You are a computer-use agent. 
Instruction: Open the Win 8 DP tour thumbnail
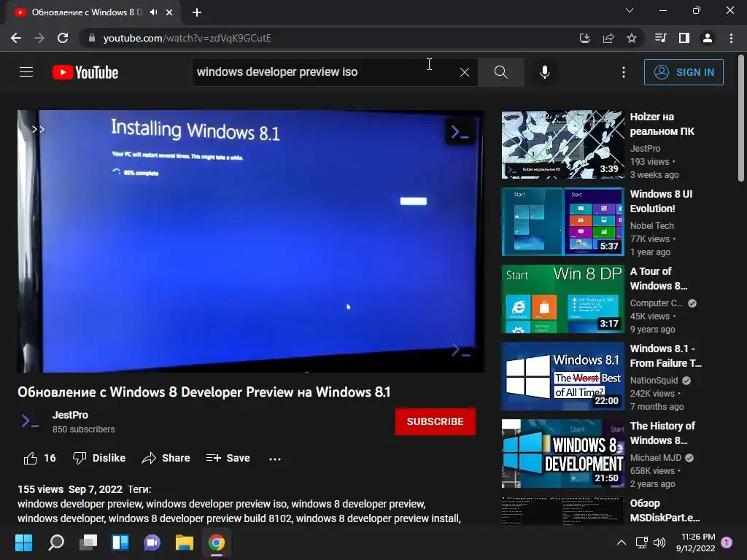pyautogui.click(x=562, y=299)
